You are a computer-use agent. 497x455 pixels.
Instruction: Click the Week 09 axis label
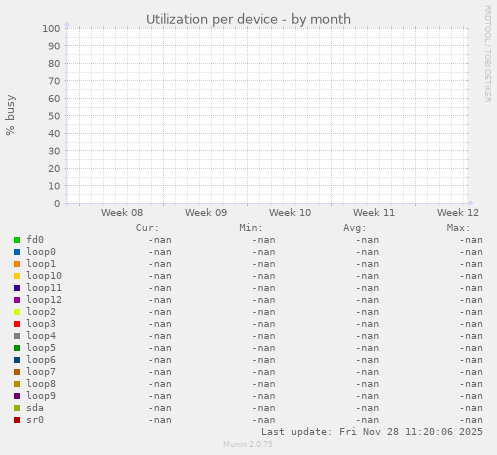point(206,213)
